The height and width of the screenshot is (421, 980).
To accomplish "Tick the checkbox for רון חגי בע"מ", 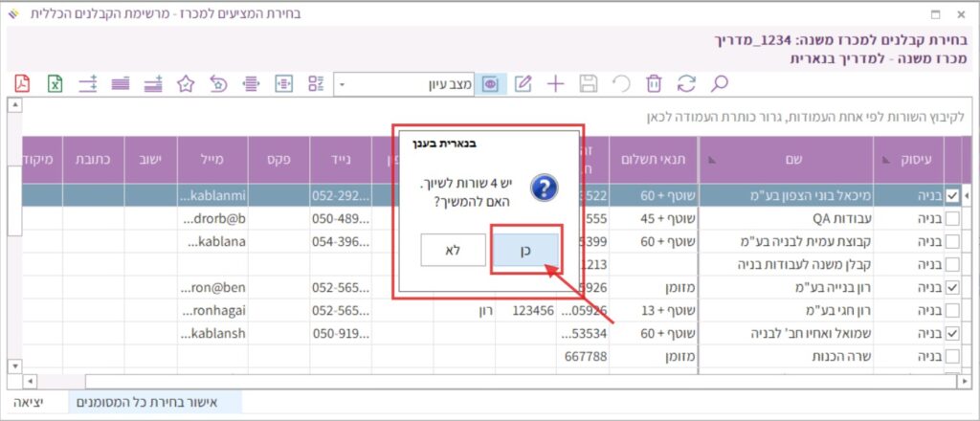I will [x=952, y=310].
